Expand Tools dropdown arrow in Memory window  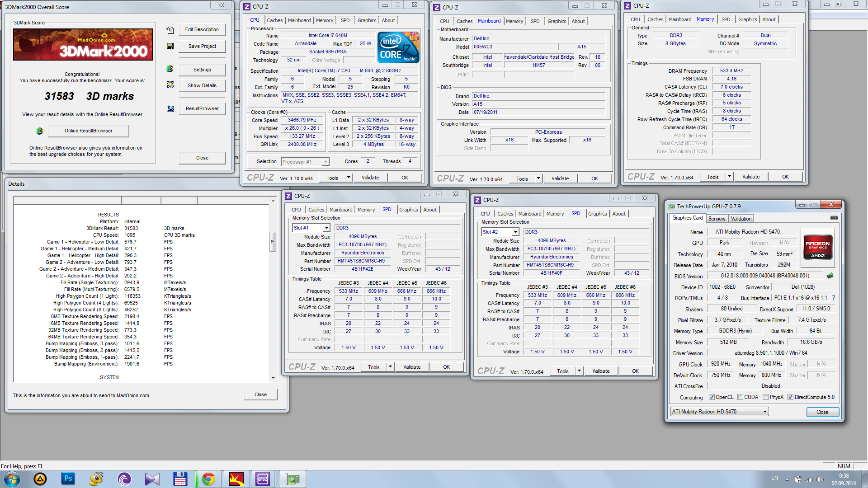pyautogui.click(x=729, y=177)
